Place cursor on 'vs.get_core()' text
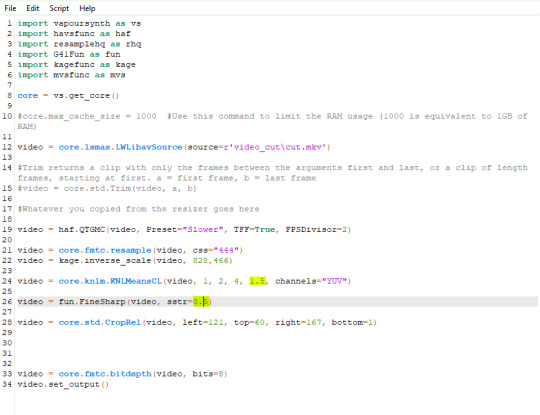Viewport: 540px width, 415px height. click(x=86, y=96)
